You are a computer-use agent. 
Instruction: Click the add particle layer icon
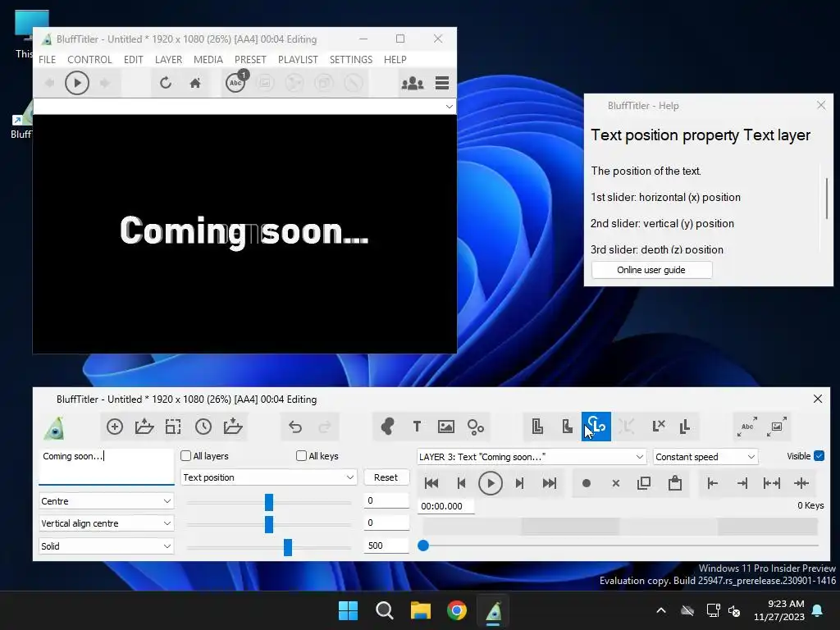pos(475,427)
